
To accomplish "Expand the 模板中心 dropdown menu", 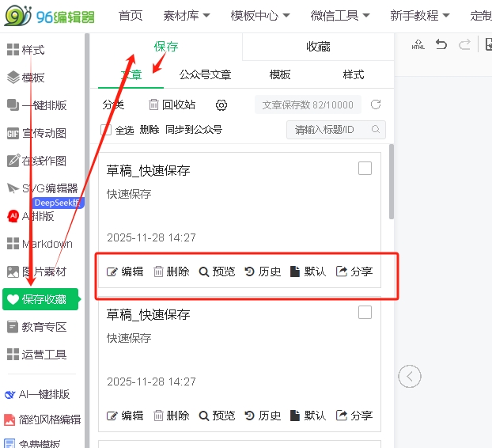I will point(260,15).
